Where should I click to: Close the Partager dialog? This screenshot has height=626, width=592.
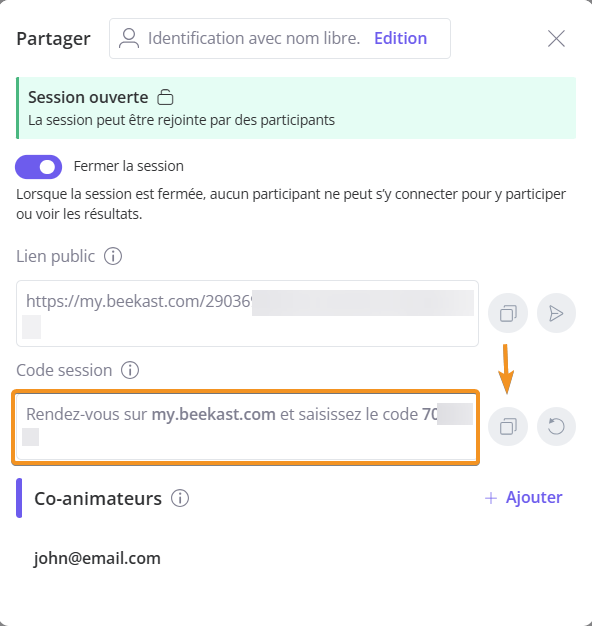[556, 39]
